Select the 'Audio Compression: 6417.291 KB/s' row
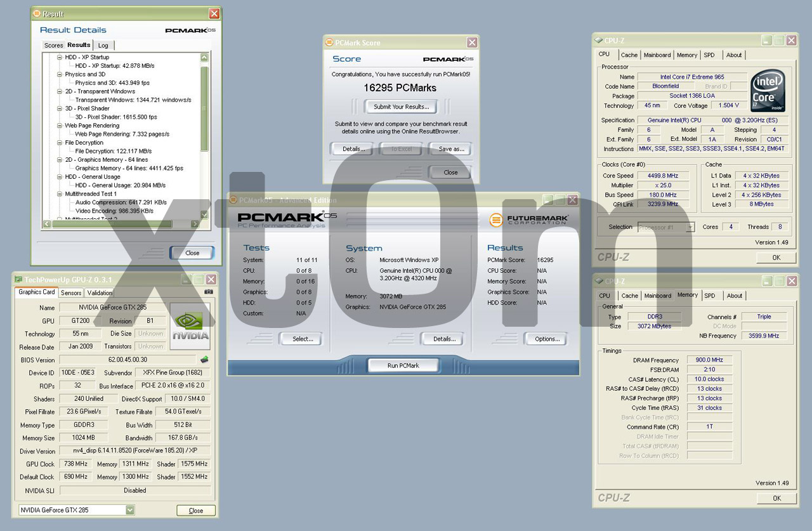 tap(121, 202)
